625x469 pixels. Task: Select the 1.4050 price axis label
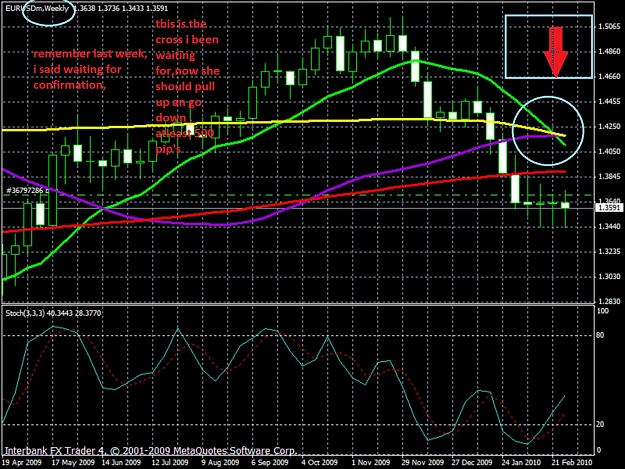(609, 151)
